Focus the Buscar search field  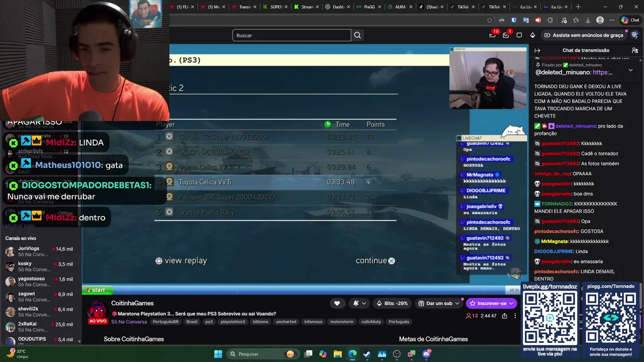[292, 35]
